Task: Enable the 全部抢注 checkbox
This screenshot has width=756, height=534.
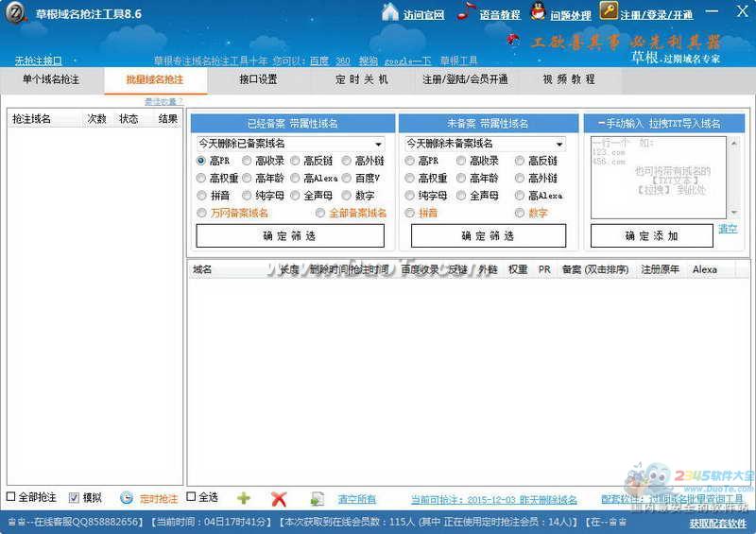Action: (x=11, y=497)
